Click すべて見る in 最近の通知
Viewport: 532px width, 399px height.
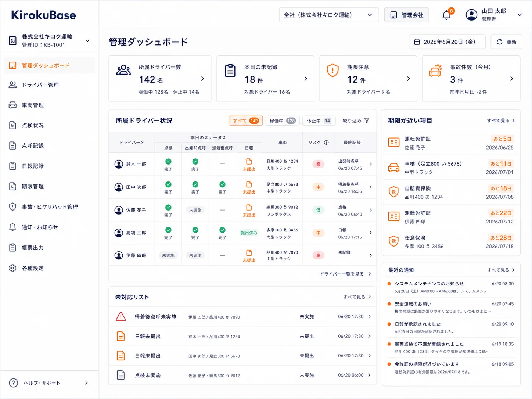pyautogui.click(x=501, y=270)
